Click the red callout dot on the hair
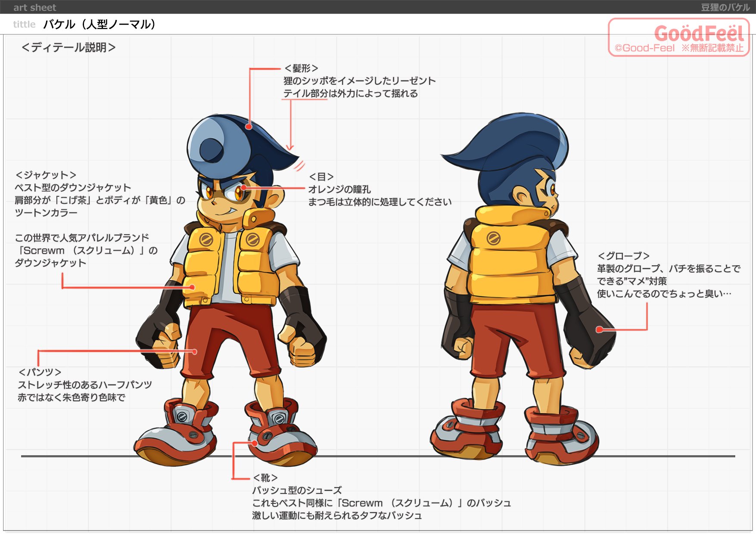 point(249,127)
